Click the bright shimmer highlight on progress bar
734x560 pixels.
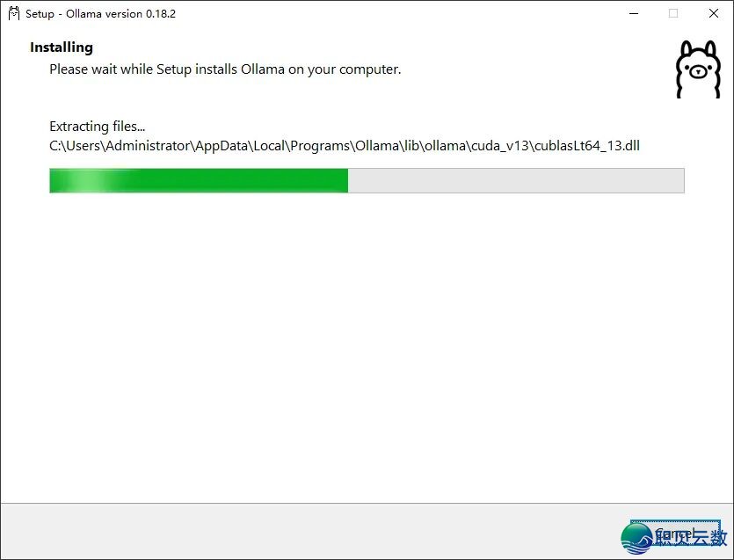click(x=91, y=181)
